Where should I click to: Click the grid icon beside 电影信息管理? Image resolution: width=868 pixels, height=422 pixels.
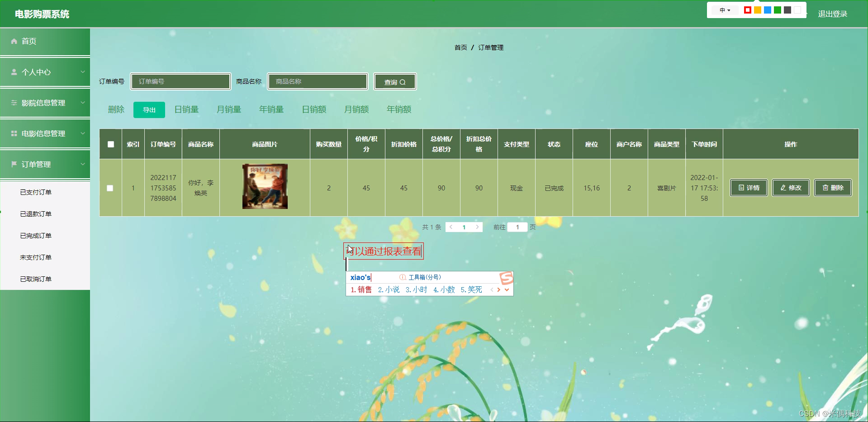14,133
